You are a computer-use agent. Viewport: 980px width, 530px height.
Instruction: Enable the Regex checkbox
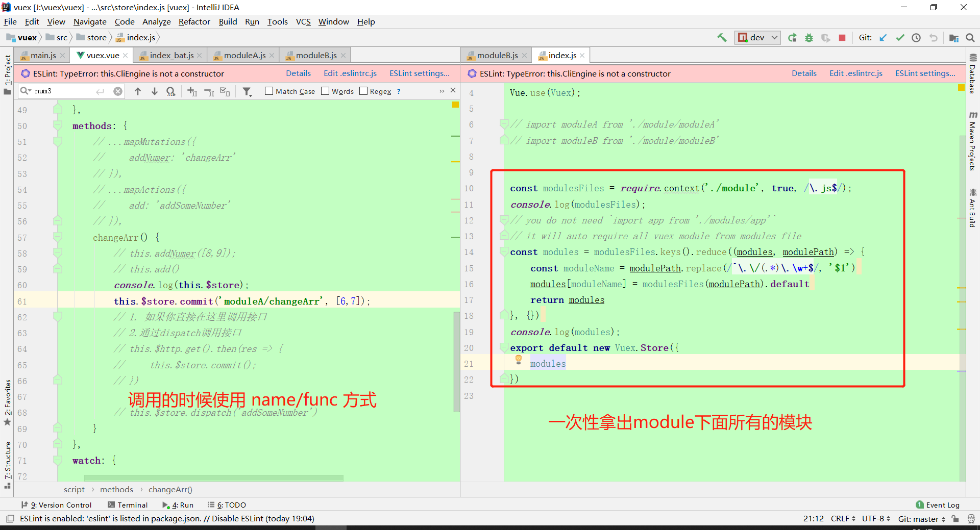coord(363,91)
